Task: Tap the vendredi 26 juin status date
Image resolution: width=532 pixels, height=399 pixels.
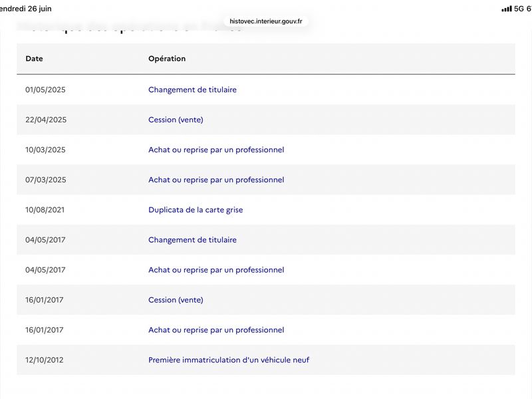Action: click(x=26, y=9)
